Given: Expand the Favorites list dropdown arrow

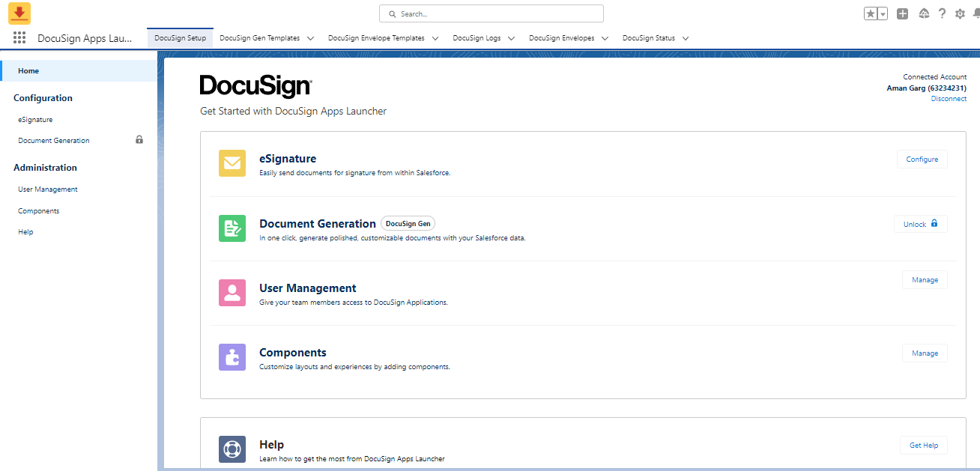Looking at the screenshot, I should 883,13.
